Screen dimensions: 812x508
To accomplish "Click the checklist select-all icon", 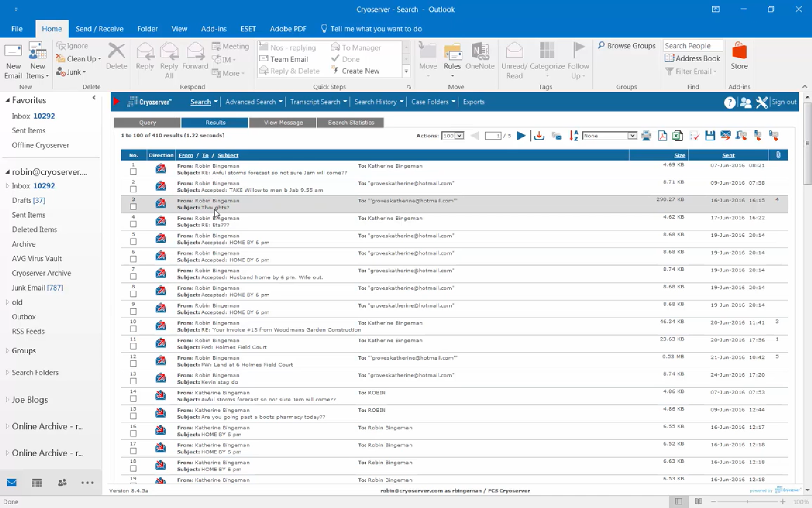I will 694,136.
